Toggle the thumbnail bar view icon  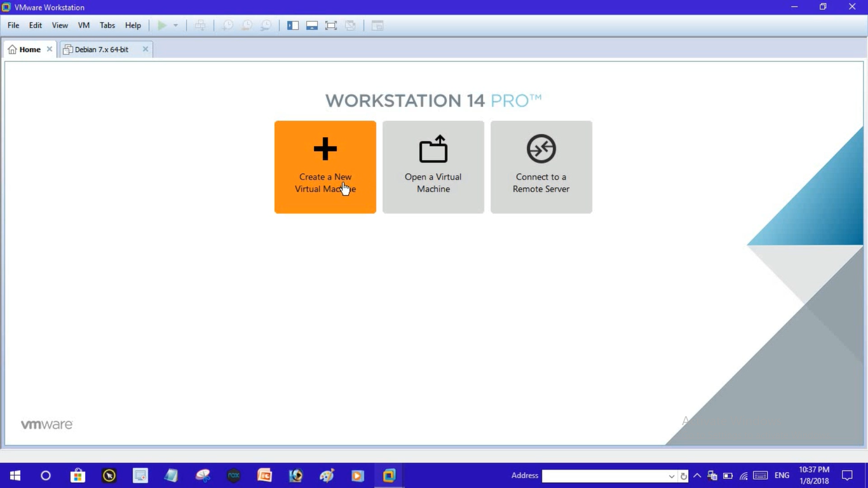pos(312,25)
